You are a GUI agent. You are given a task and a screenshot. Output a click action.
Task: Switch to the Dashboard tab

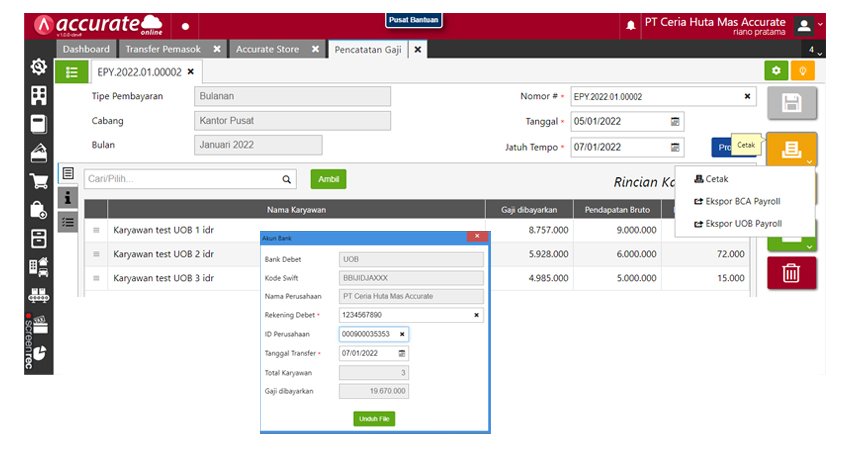[x=86, y=49]
